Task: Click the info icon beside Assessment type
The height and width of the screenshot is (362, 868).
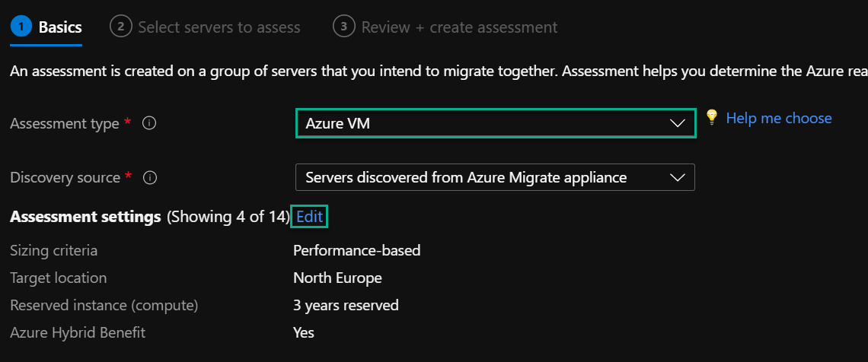Action: click(x=149, y=123)
